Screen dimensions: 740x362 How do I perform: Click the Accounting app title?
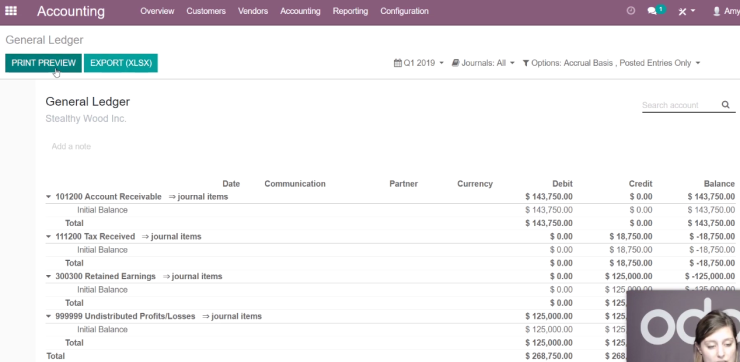71,11
